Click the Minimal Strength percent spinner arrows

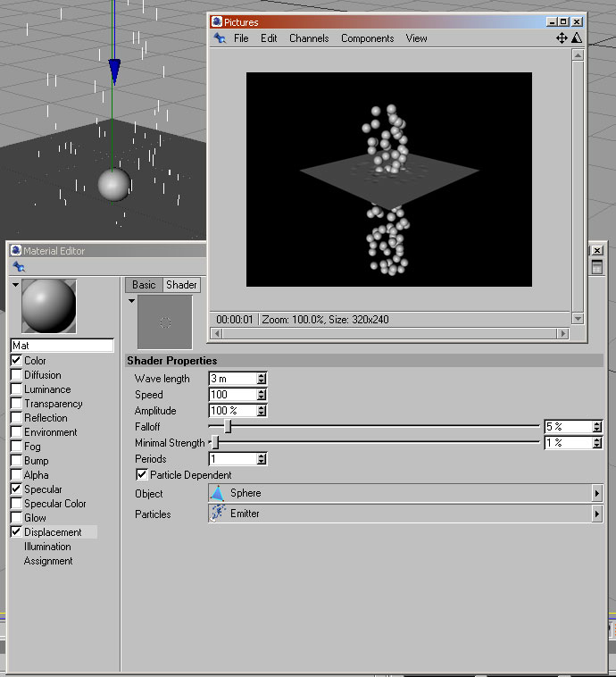click(597, 443)
